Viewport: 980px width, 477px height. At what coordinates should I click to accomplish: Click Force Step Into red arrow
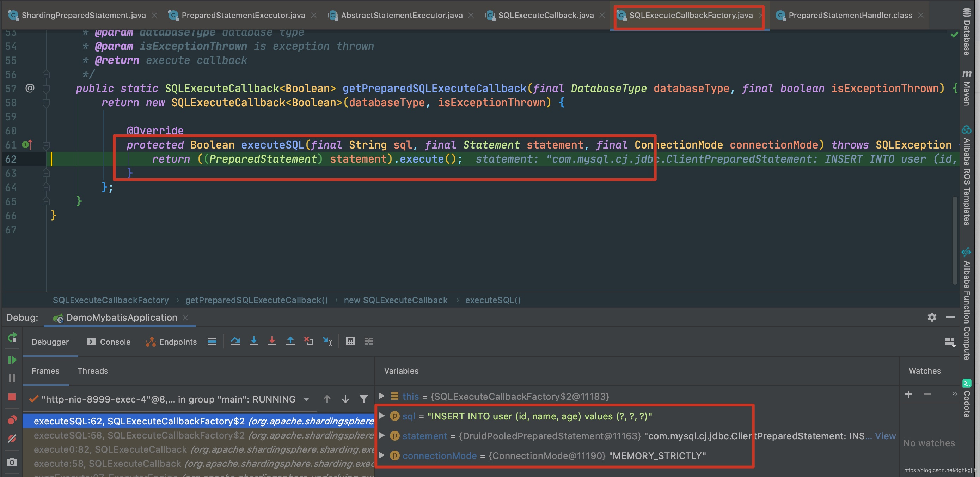click(272, 342)
